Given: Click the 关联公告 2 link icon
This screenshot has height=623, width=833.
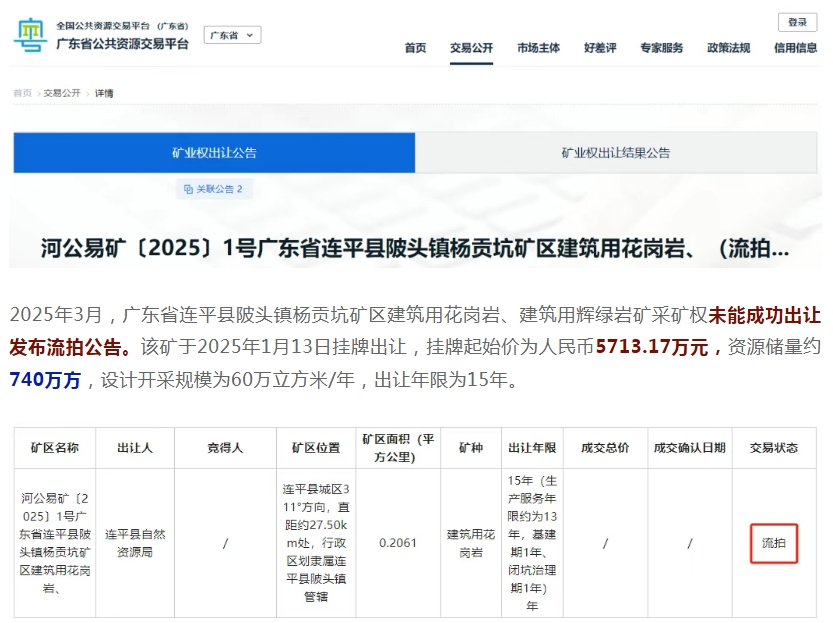Looking at the screenshot, I should 213,189.
